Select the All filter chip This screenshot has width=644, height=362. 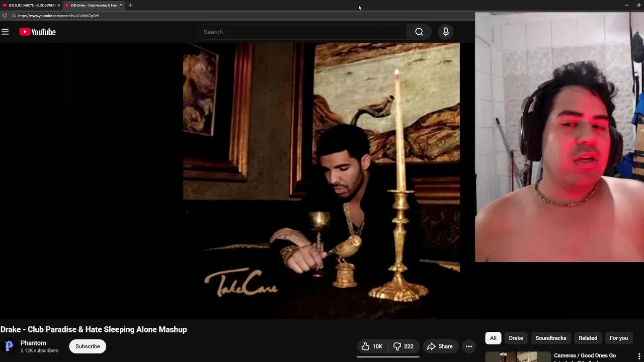click(x=493, y=338)
